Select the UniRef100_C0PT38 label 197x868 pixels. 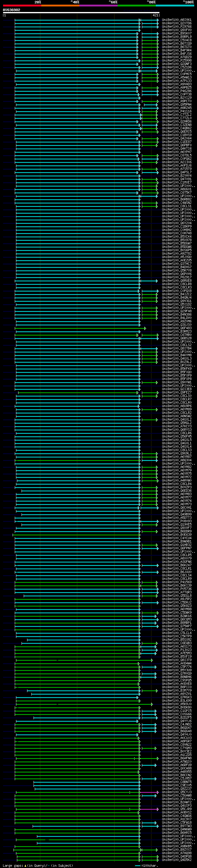(x=176, y=94)
